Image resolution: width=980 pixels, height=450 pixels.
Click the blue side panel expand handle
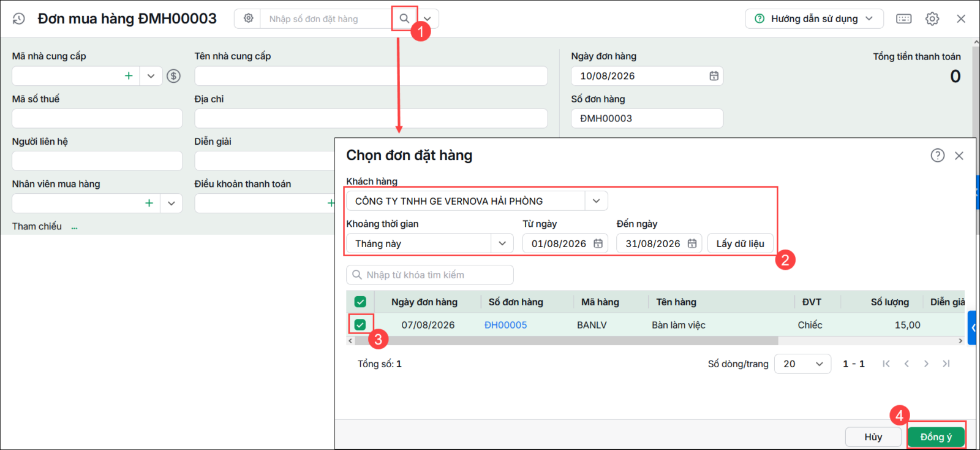coord(972,328)
